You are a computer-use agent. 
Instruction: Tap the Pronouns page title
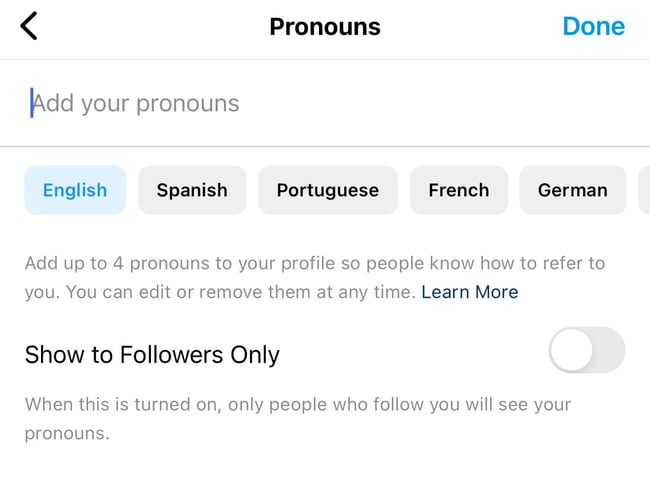325,26
